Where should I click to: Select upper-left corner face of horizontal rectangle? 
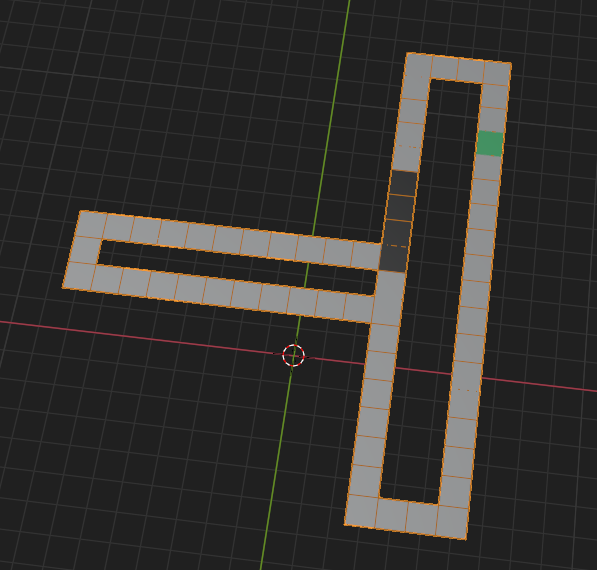[x=92, y=224]
